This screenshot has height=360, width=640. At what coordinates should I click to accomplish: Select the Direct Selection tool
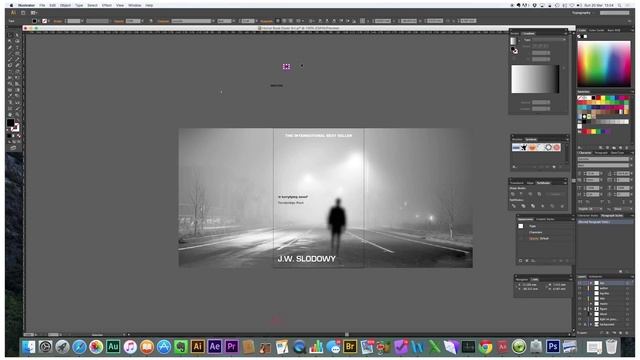point(17,35)
